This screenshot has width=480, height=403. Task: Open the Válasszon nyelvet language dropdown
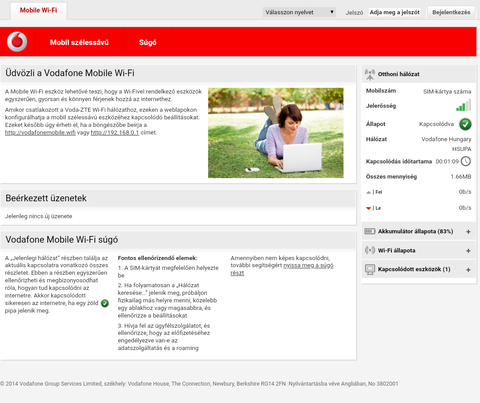pos(299,12)
